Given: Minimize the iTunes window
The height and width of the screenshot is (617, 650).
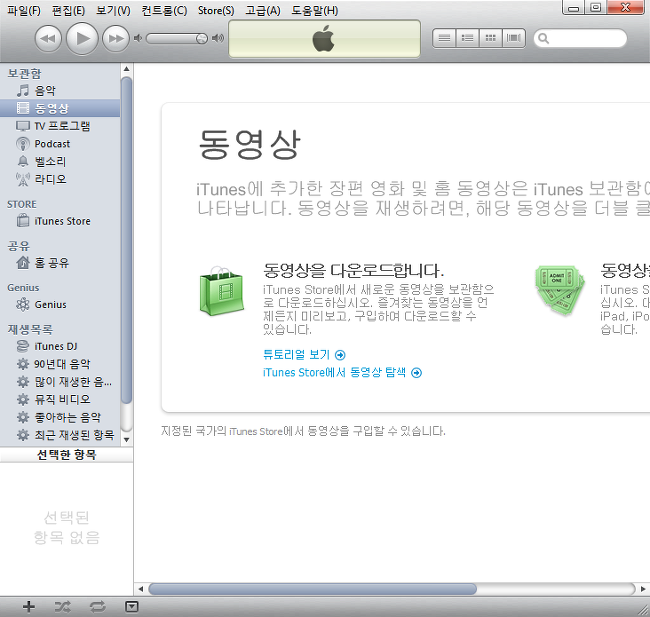Looking at the screenshot, I should (573, 7).
